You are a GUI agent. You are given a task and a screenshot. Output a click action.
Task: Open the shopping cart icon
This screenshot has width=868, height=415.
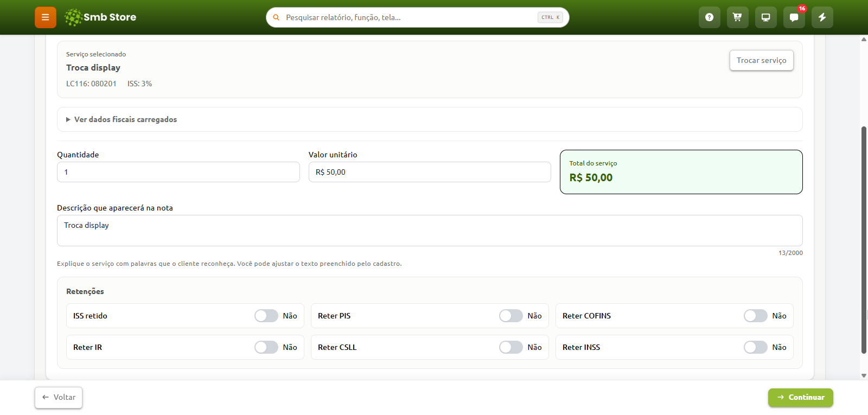pyautogui.click(x=738, y=17)
